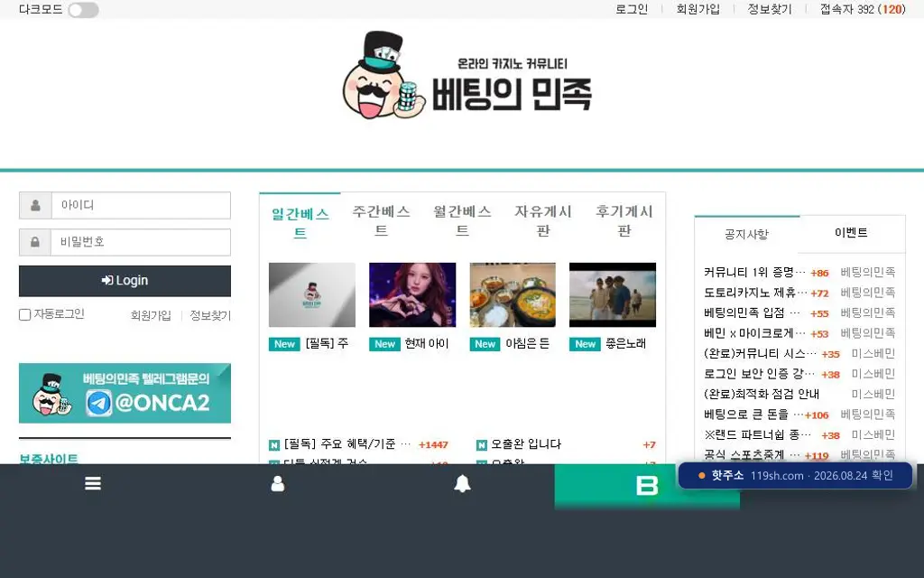Open post 오출완 입니다
Viewport: 924px width, 578px height.
click(526, 444)
